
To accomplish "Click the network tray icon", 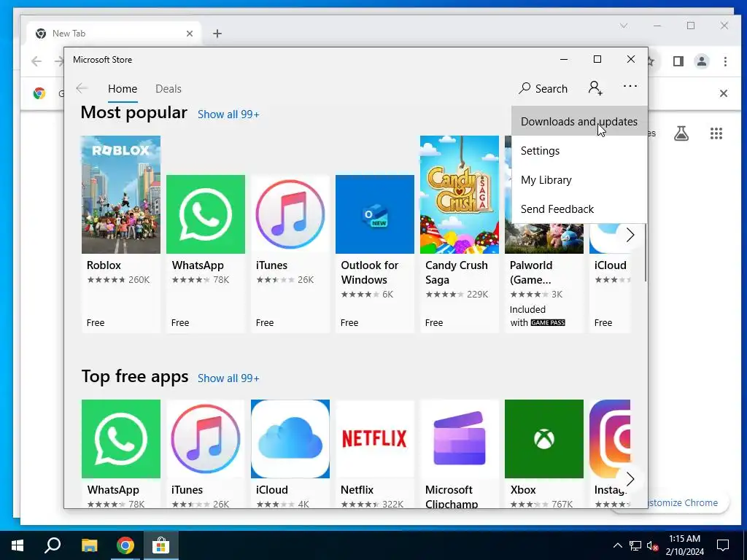I will 635,545.
